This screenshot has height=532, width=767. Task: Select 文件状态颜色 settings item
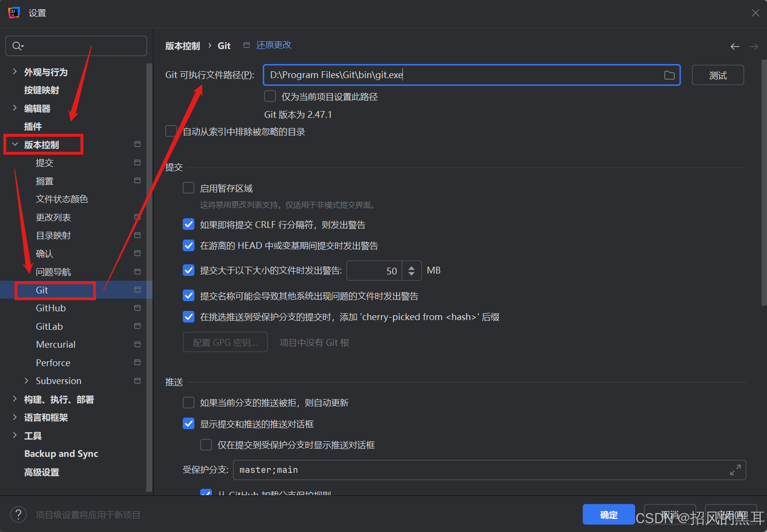pos(62,199)
